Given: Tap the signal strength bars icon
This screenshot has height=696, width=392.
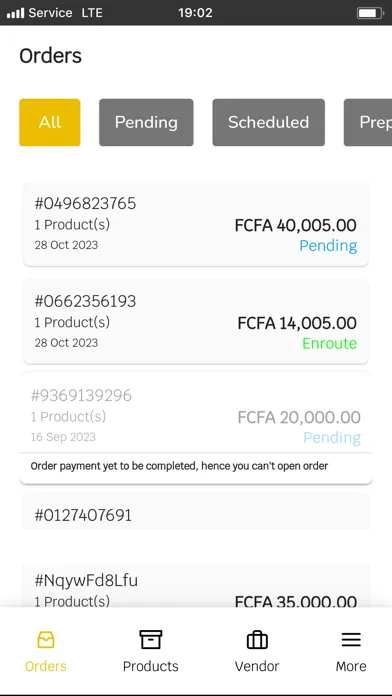Looking at the screenshot, I should coord(16,13).
